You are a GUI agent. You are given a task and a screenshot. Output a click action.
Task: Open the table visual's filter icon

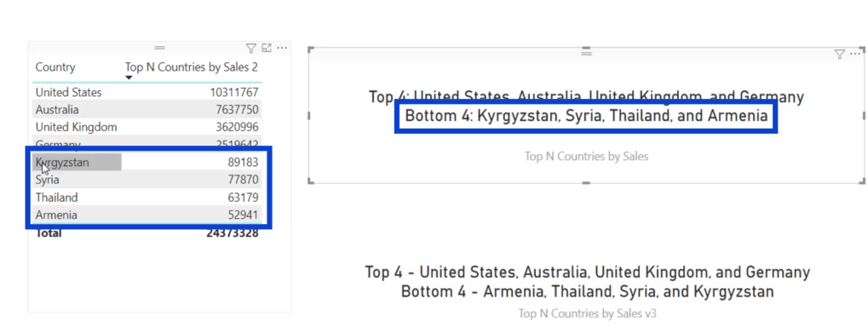250,49
